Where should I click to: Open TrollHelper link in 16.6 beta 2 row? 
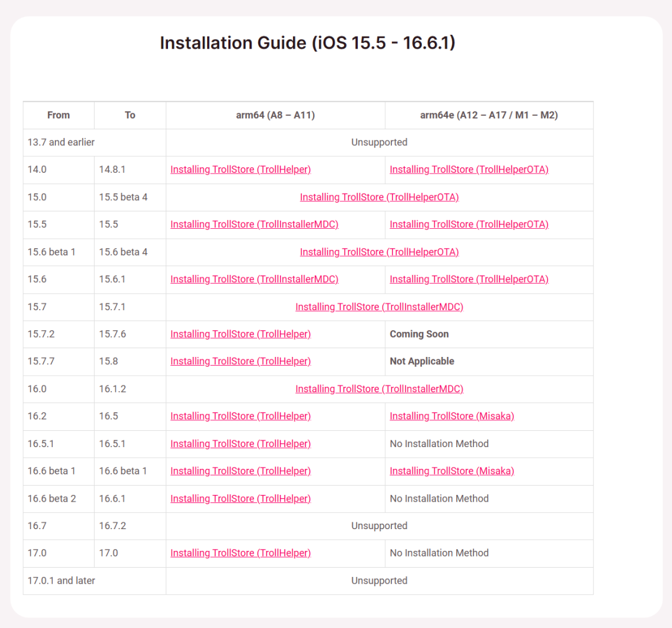(240, 499)
